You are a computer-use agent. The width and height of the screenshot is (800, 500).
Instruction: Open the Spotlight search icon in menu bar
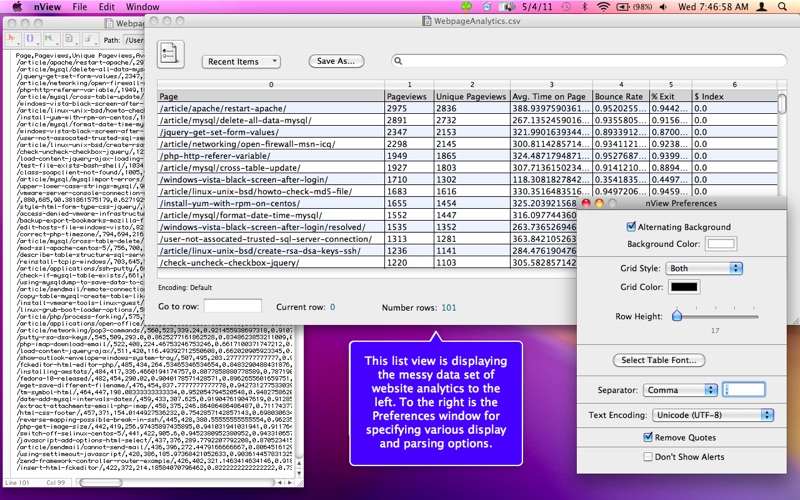pos(782,7)
